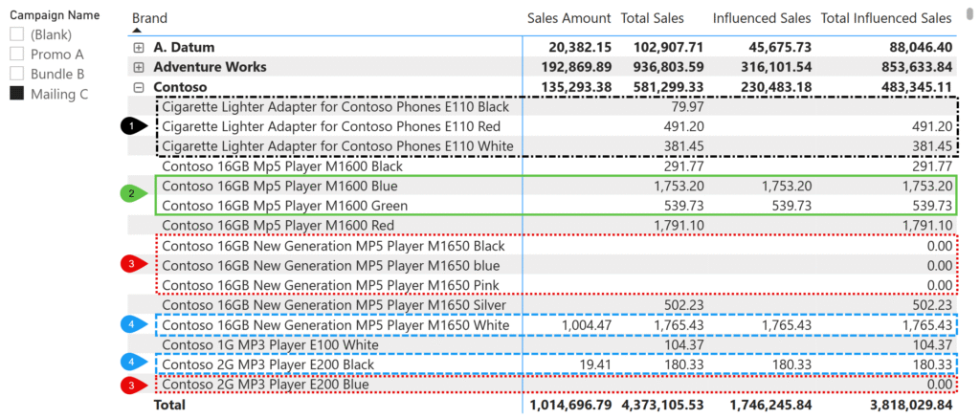Click the sort arrow under Brand header

137,32
